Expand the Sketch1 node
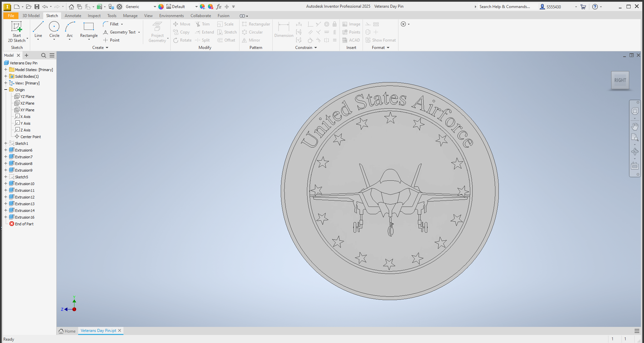This screenshot has height=343, width=644. pyautogui.click(x=6, y=144)
